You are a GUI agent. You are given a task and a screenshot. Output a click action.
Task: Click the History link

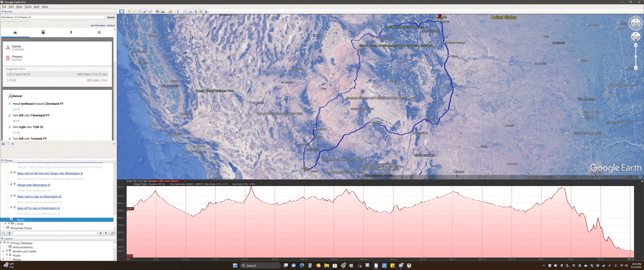point(111,26)
